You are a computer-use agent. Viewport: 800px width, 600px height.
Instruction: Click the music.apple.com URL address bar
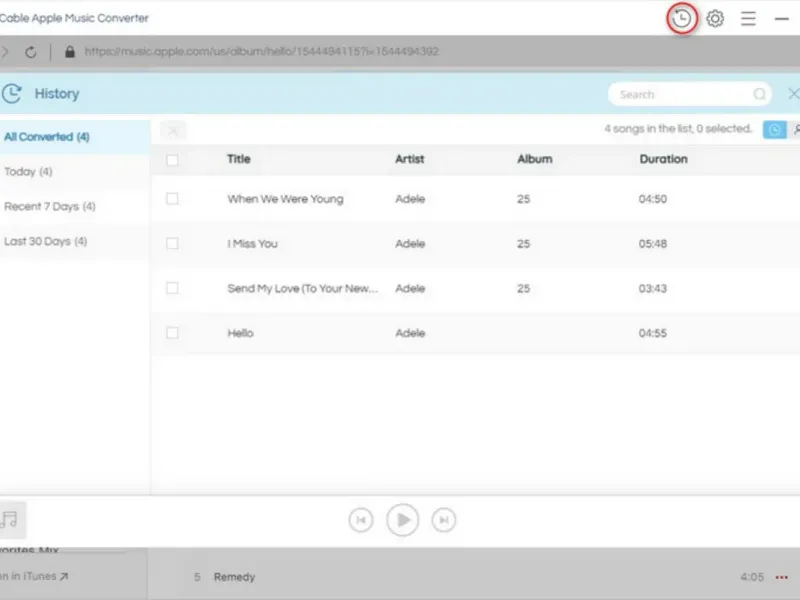tap(262, 52)
